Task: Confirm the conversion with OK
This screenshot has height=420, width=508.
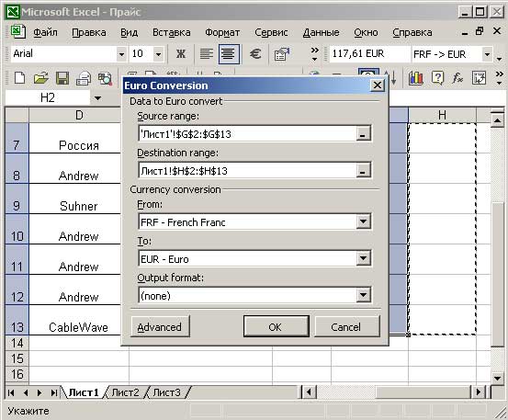Action: [276, 326]
